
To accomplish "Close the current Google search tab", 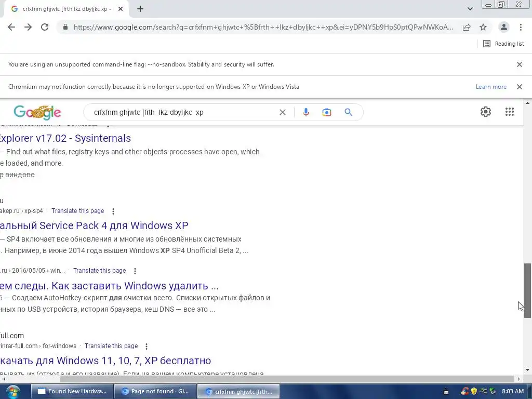I will coord(121,9).
